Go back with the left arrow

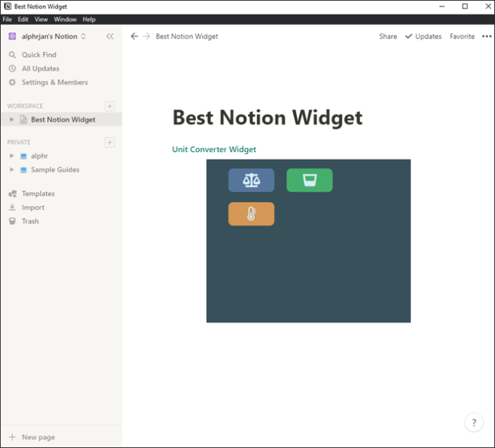click(134, 37)
